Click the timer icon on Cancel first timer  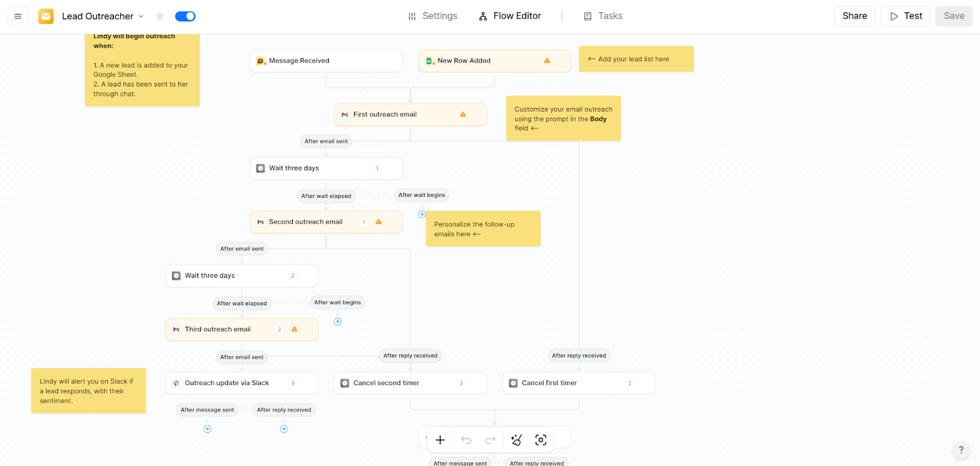tap(513, 383)
